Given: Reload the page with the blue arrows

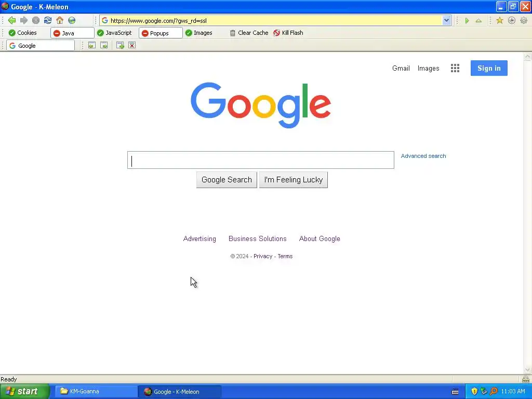Looking at the screenshot, I should (47, 20).
